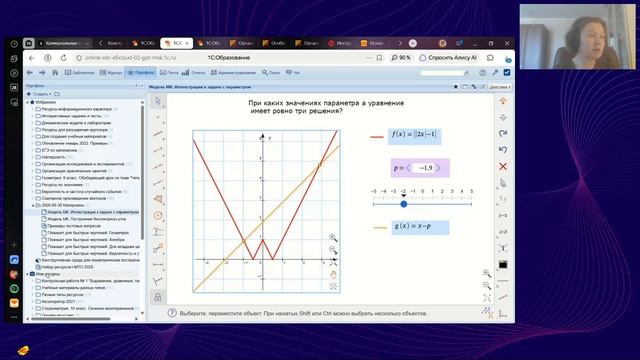Click the undo arrow in right toolbar
This screenshot has height=360, width=640.
(x=503, y=150)
